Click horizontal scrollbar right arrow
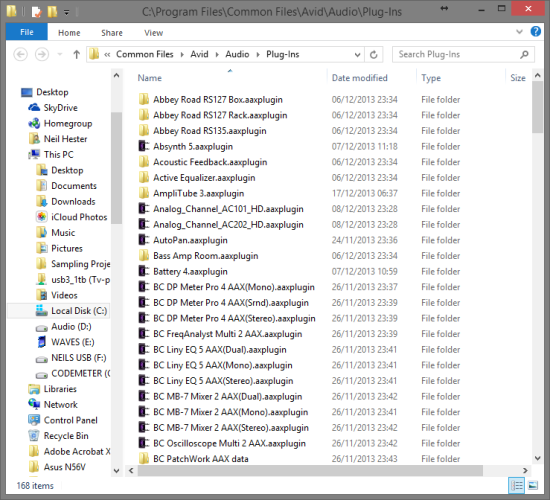The height and width of the screenshot is (500, 550). pyautogui.click(x=525, y=471)
